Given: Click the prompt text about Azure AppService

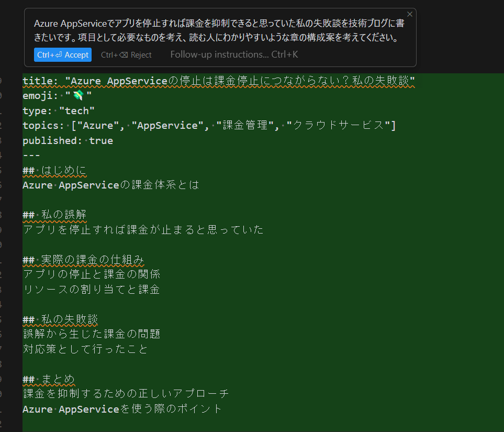Looking at the screenshot, I should pyautogui.click(x=219, y=30).
